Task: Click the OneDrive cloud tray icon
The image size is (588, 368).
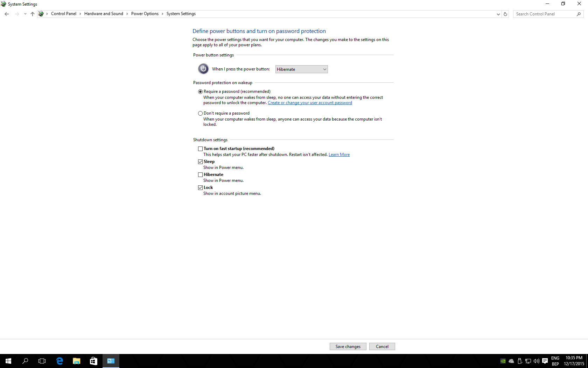Action: click(x=511, y=361)
